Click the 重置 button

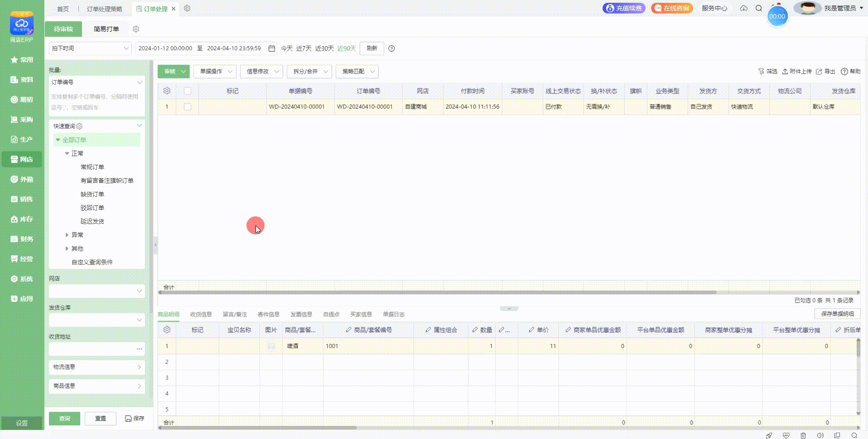[101, 419]
